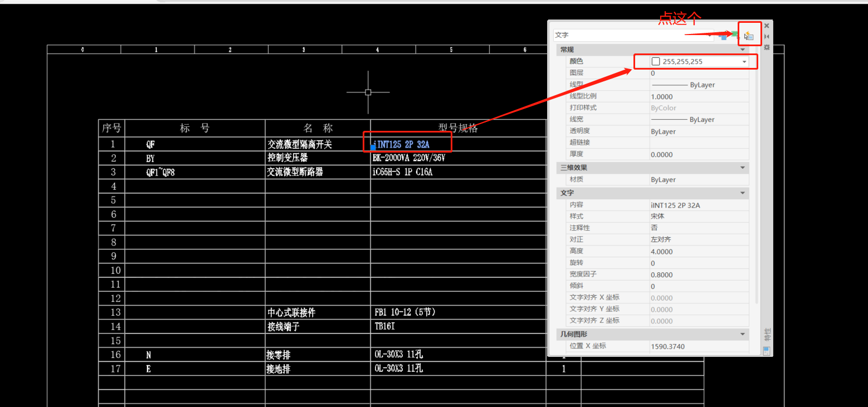
Task: Select the text iC65H-S 1P C16A
Action: (x=402, y=172)
